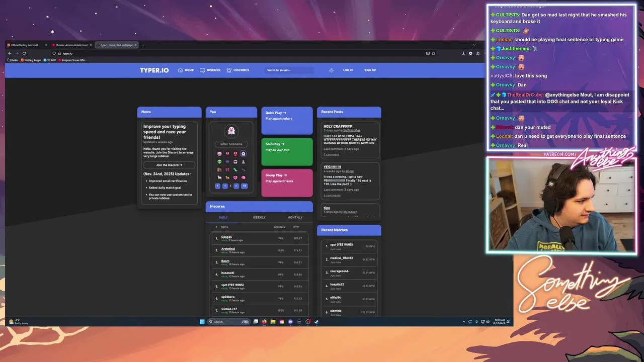644x362 pixels.
Task: Select the selected ghost avatar in grid
Action: [x=244, y=154]
